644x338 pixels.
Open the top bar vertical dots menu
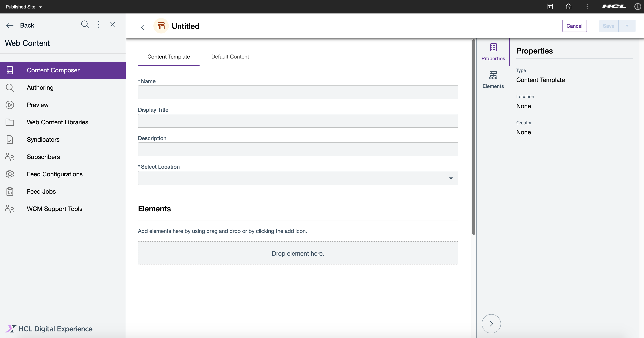587,7
